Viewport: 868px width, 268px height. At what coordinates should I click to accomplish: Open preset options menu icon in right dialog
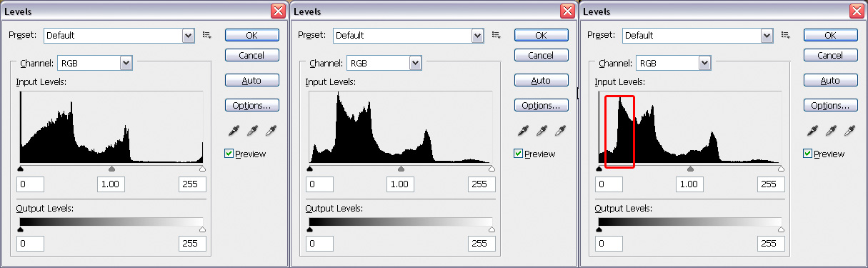[786, 34]
